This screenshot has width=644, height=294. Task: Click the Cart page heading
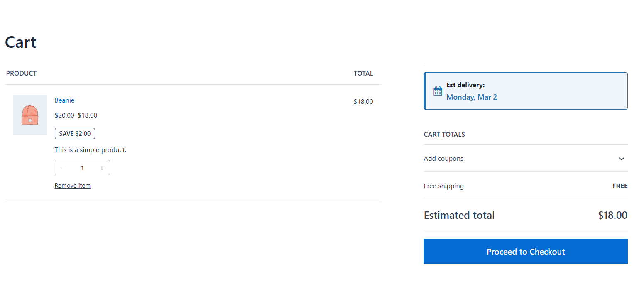[x=21, y=42]
